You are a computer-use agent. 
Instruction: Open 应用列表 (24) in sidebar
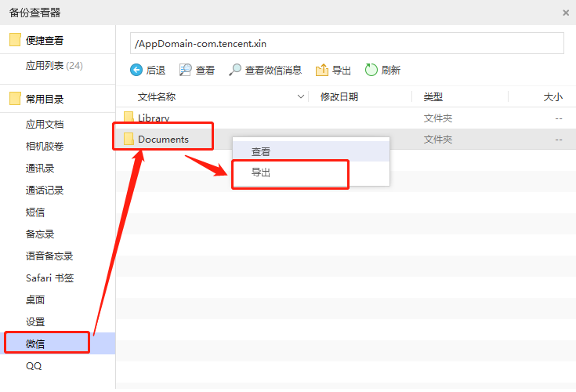pyautogui.click(x=54, y=66)
